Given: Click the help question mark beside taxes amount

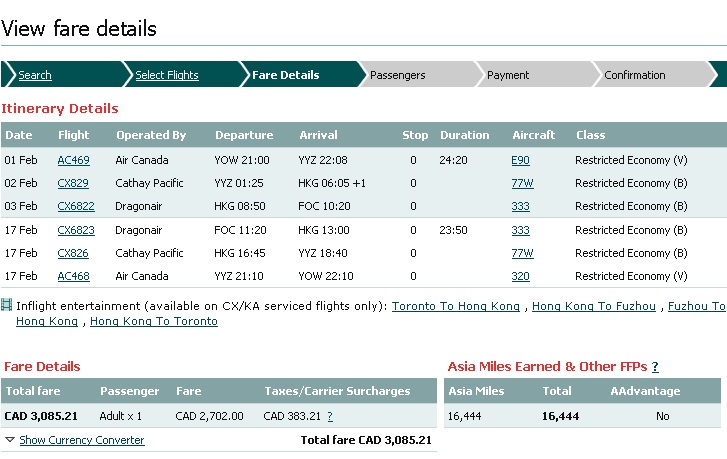Looking at the screenshot, I should click(x=330, y=416).
